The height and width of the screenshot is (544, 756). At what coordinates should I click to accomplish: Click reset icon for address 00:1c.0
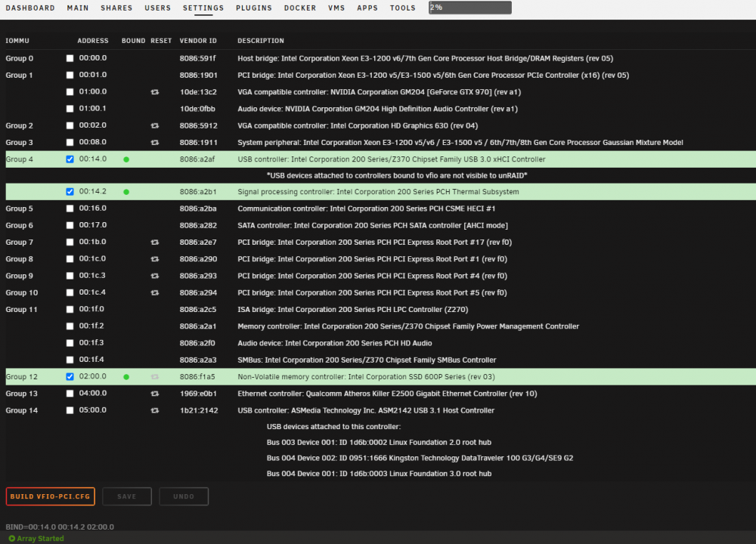click(x=155, y=259)
